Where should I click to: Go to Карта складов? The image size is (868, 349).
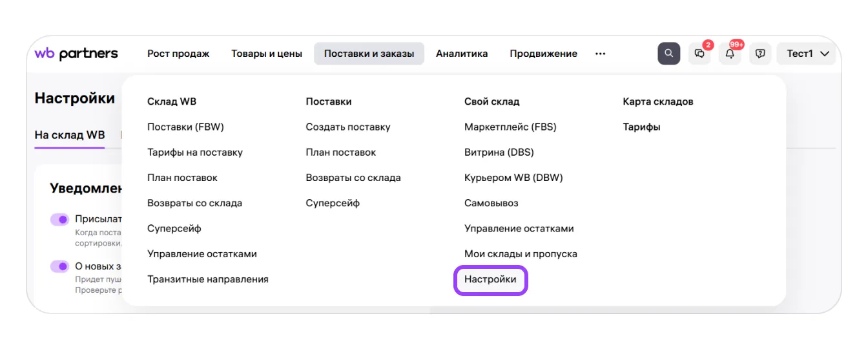tap(657, 101)
